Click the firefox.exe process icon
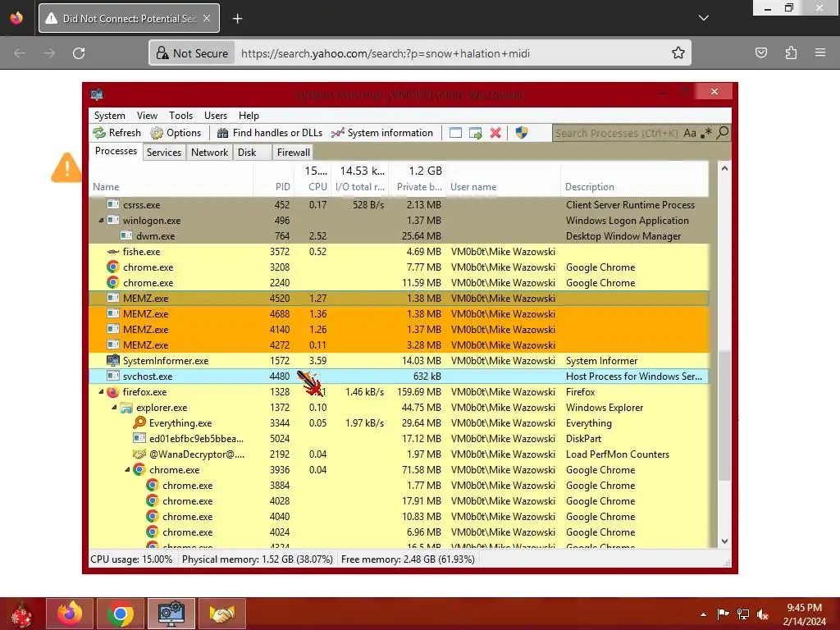 click(x=112, y=392)
